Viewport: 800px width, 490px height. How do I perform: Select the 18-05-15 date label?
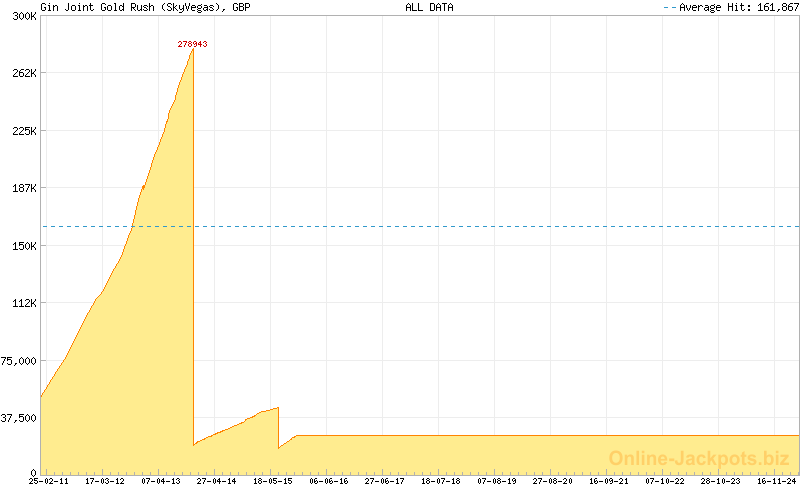coord(272,481)
